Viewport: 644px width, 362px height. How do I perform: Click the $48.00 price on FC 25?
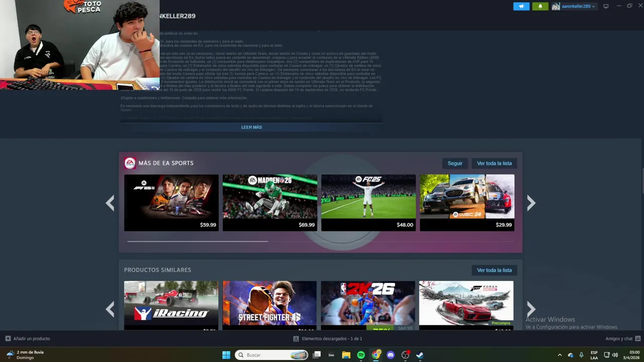pyautogui.click(x=405, y=225)
